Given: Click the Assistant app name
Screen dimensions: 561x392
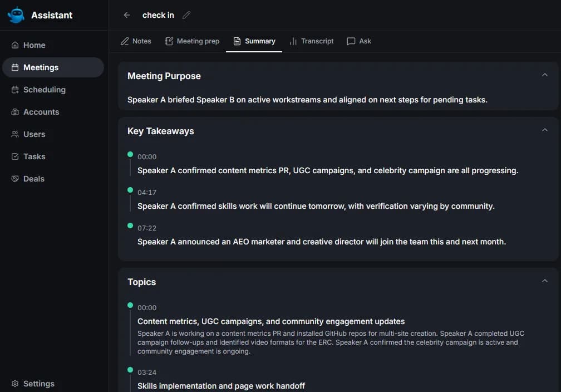Looking at the screenshot, I should click(52, 15).
